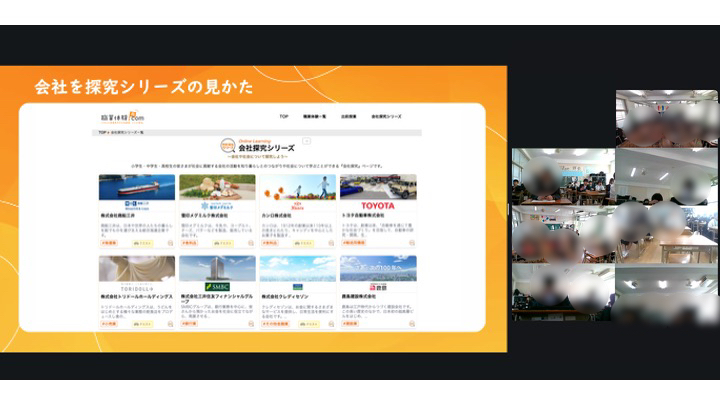Select the SMBC building card image
The image size is (720, 405).
pyautogui.click(x=217, y=269)
